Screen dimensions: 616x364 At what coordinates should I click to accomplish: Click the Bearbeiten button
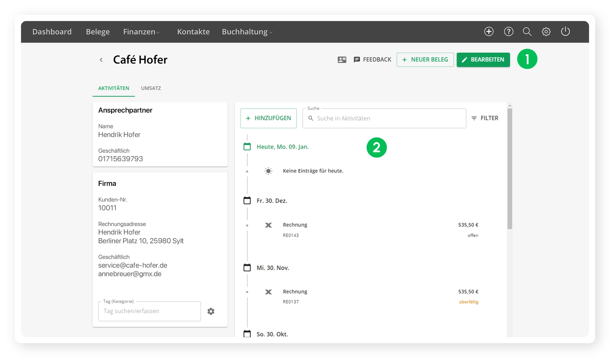pyautogui.click(x=483, y=60)
